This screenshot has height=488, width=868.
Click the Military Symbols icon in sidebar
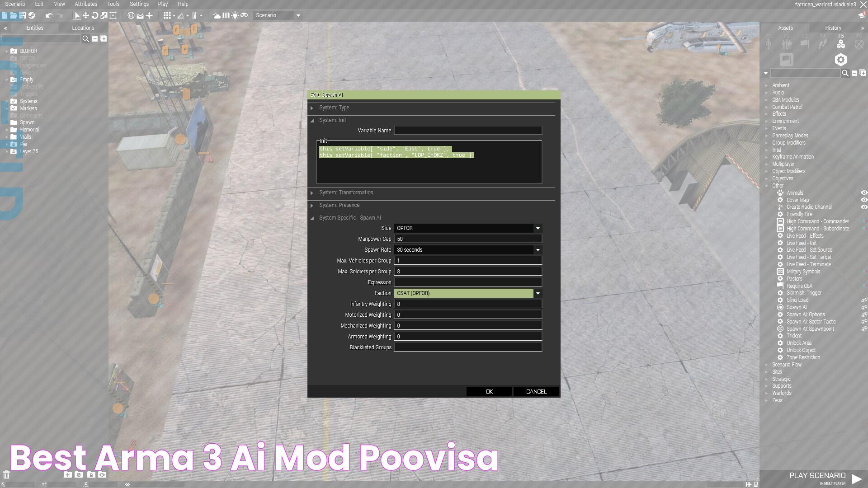[780, 272]
